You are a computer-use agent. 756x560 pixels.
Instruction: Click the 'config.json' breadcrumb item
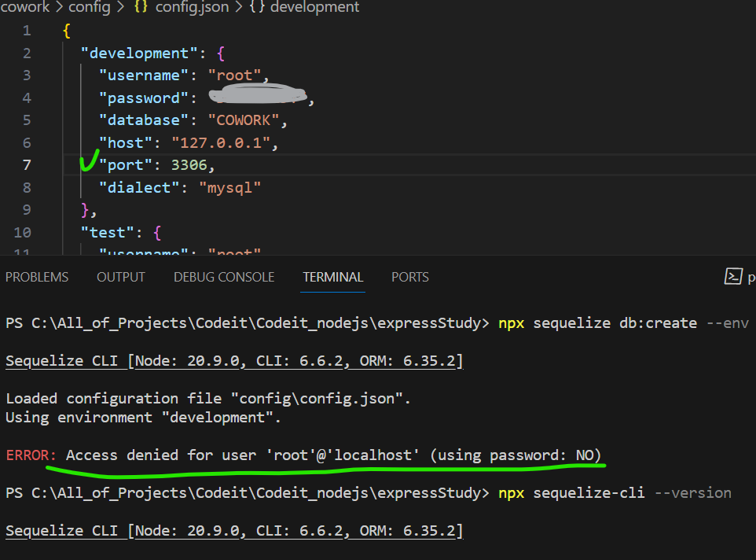point(192,7)
